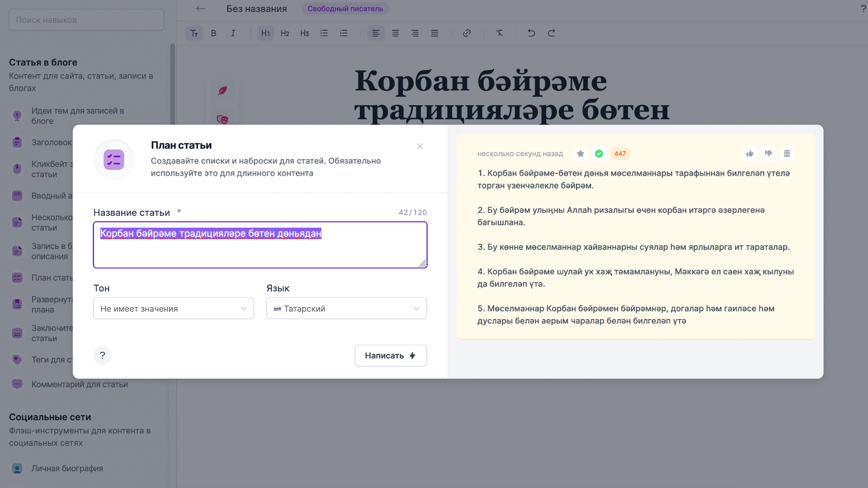Click the Поиск навыков search field
This screenshot has height=488, width=868.
click(87, 20)
